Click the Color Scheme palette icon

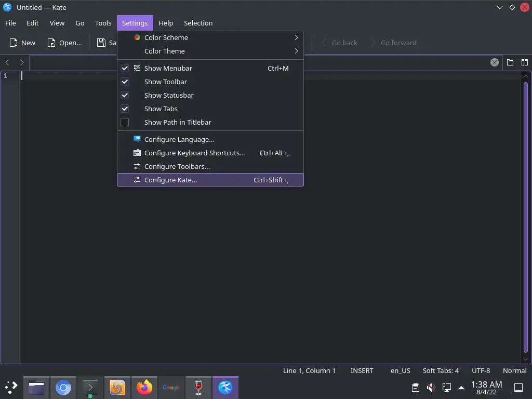[x=137, y=37]
